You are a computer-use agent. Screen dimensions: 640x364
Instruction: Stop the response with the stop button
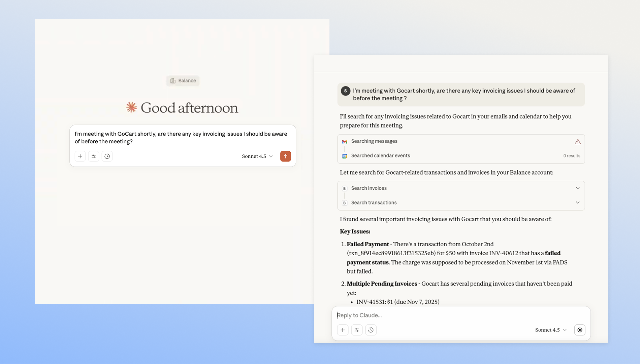[580, 330]
